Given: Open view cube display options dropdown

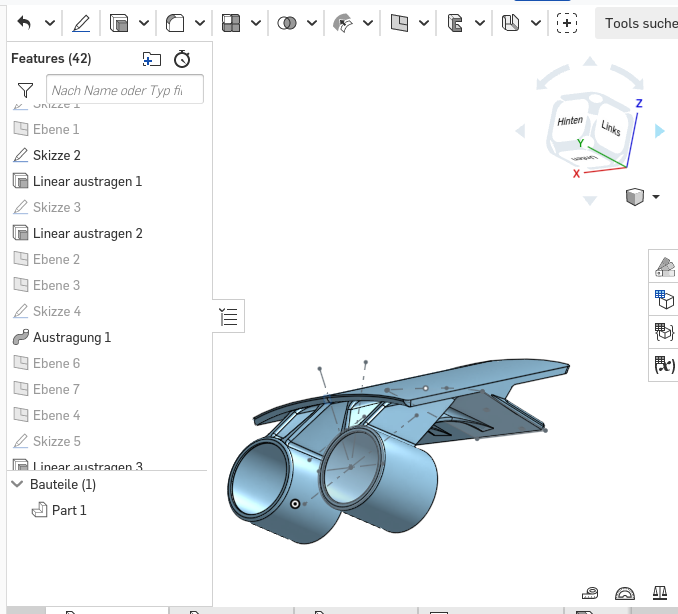Looking at the screenshot, I should pyautogui.click(x=656, y=197).
